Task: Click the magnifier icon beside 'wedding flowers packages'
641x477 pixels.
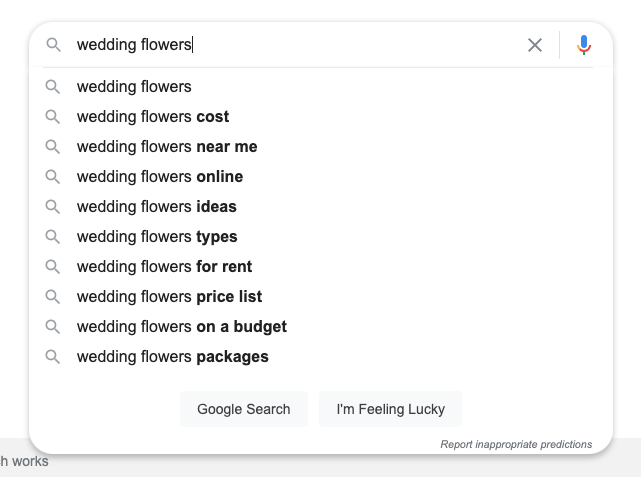Action: pyautogui.click(x=53, y=357)
